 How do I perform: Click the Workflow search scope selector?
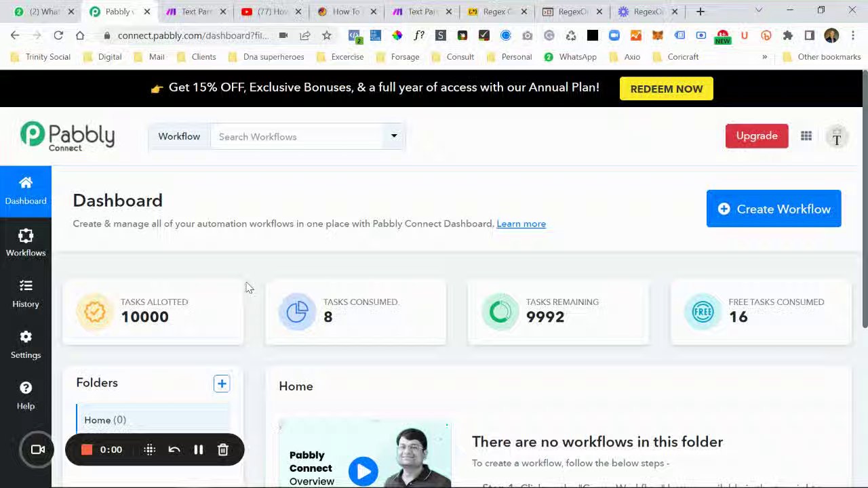click(179, 136)
